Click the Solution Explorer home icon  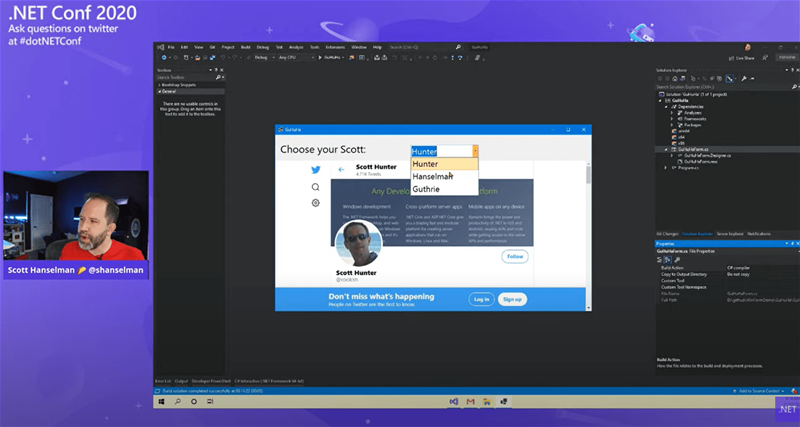(674, 79)
